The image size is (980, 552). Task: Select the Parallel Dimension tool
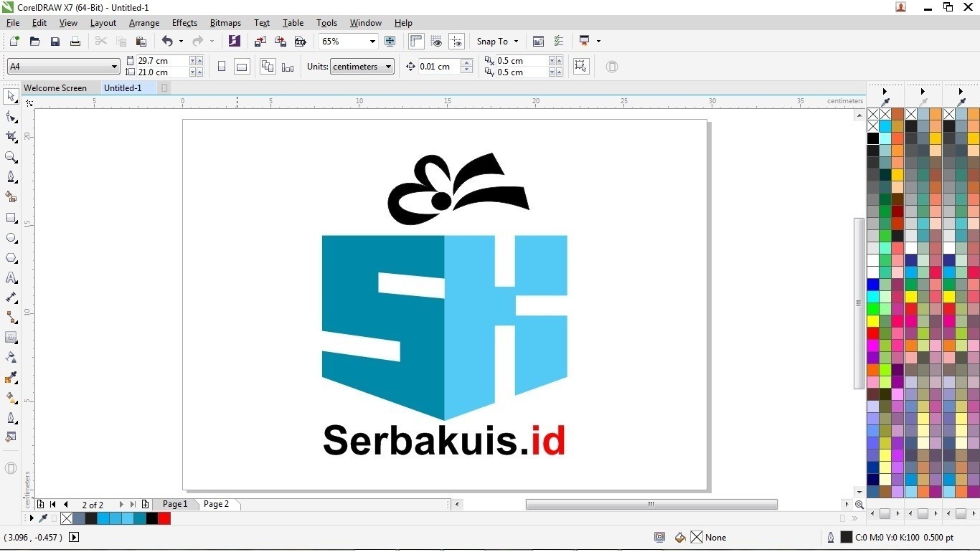coord(11,298)
